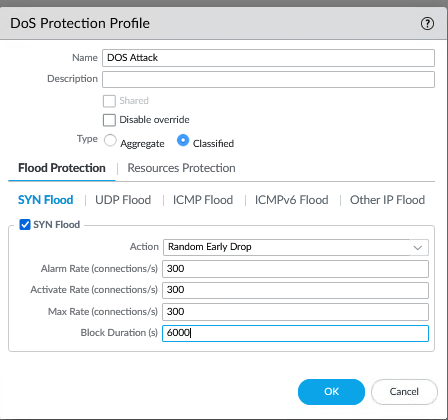The height and width of the screenshot is (420, 448).
Task: Select the Aggregate type radio button
Action: (110, 140)
